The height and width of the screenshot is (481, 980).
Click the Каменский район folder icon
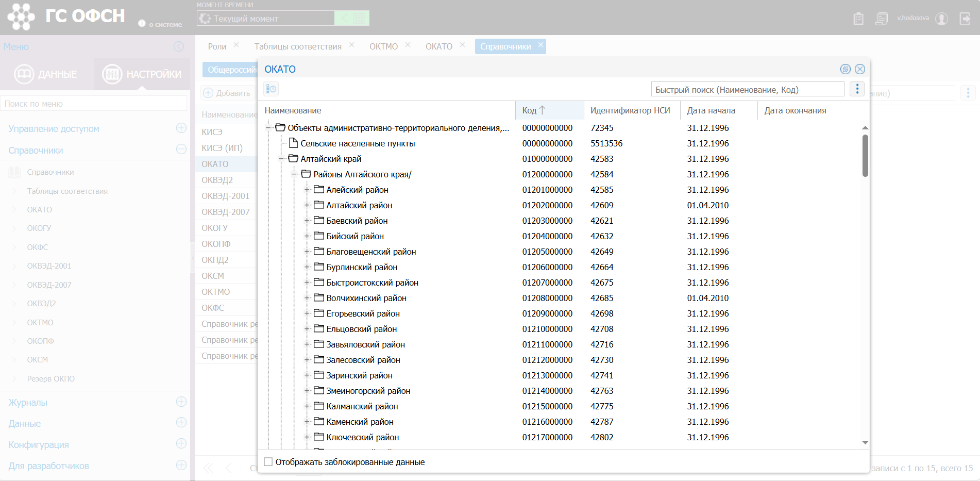[319, 421]
